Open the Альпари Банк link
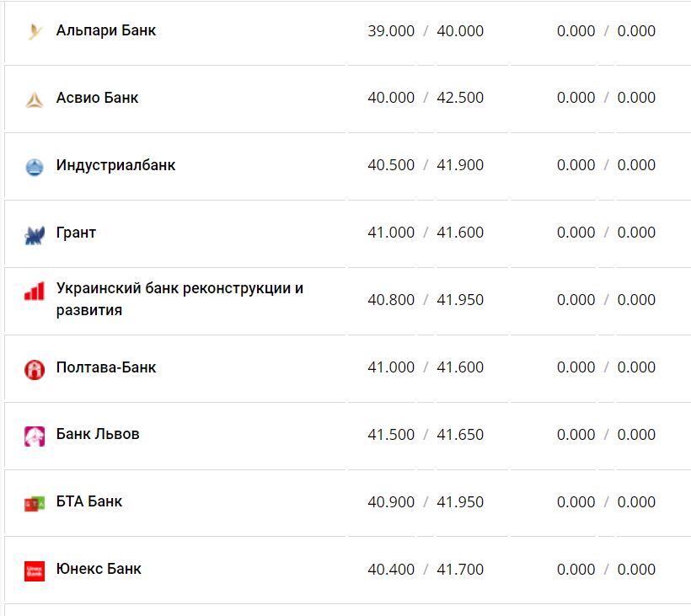Screen dimensions: 691x616 coord(106,30)
